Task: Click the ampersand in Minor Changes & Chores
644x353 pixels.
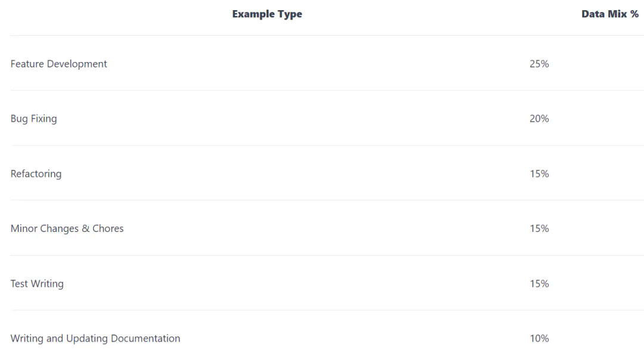Action: click(85, 228)
